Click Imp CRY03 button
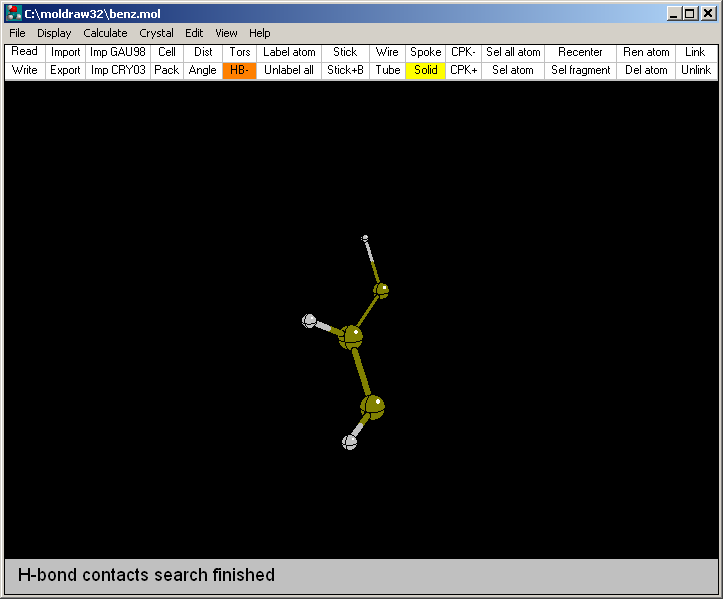The image size is (723, 599). pyautogui.click(x=118, y=70)
